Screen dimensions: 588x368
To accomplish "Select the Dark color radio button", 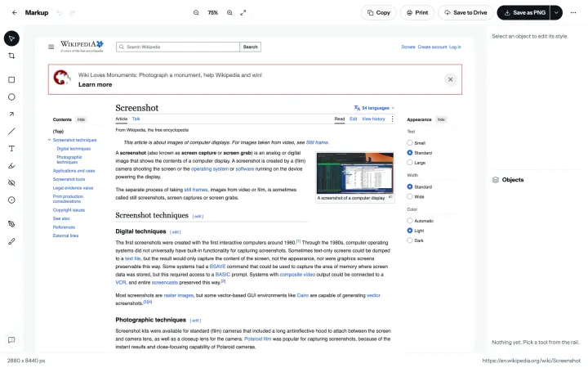I will [x=409, y=240].
